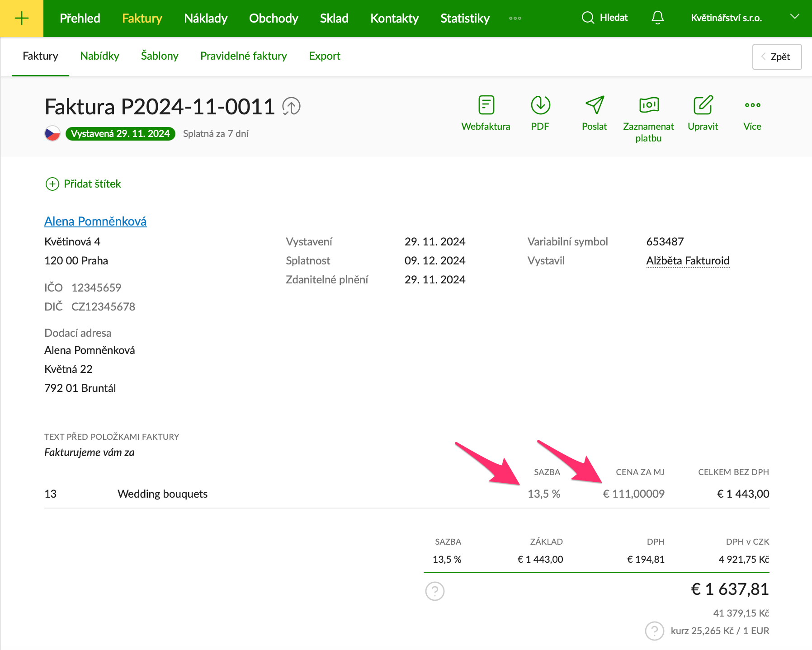
Task: Click the Wedding bouquets item name
Action: pos(162,494)
